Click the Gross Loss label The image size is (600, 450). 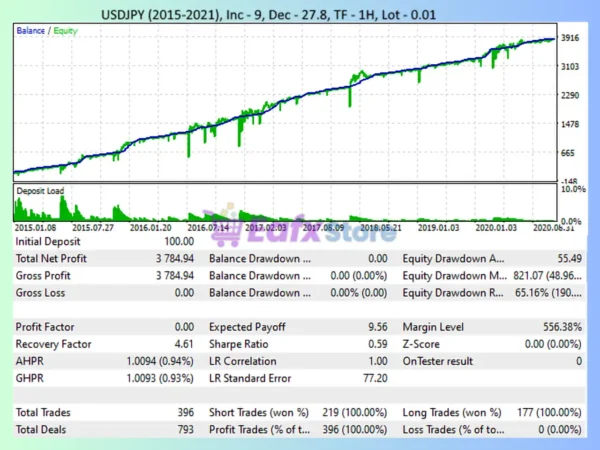[x=40, y=293]
